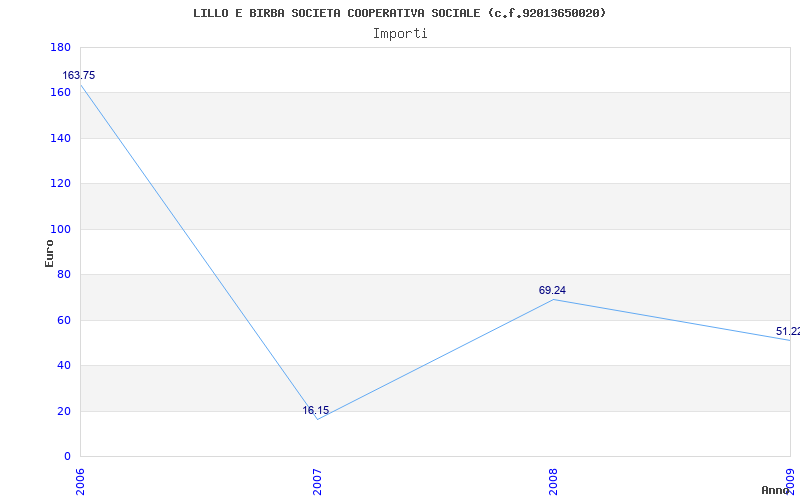Click the Euro y-axis title
800x500 pixels.
click(x=49, y=253)
